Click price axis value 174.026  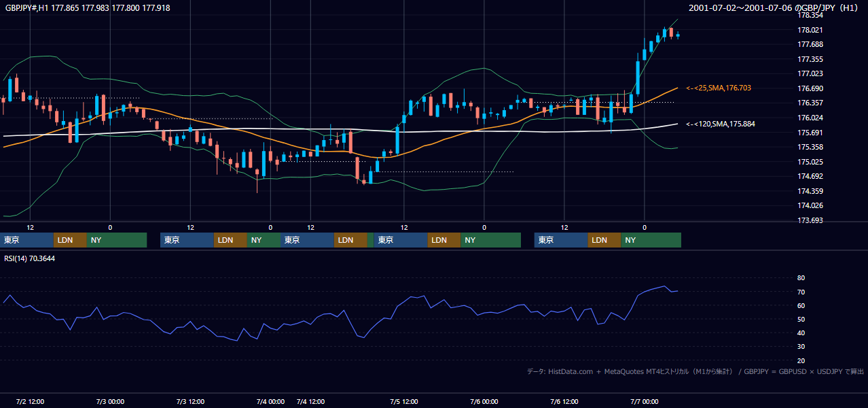(x=810, y=205)
